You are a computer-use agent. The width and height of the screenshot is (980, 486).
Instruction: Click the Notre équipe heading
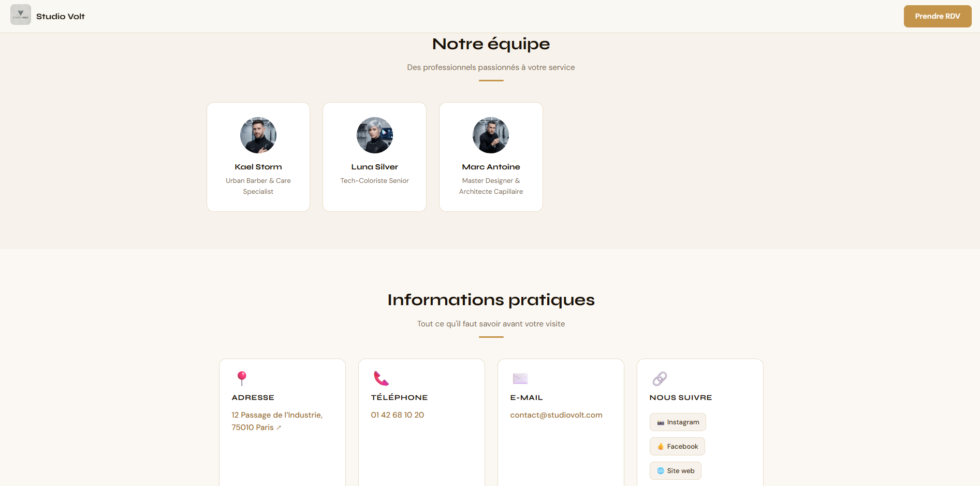click(491, 44)
